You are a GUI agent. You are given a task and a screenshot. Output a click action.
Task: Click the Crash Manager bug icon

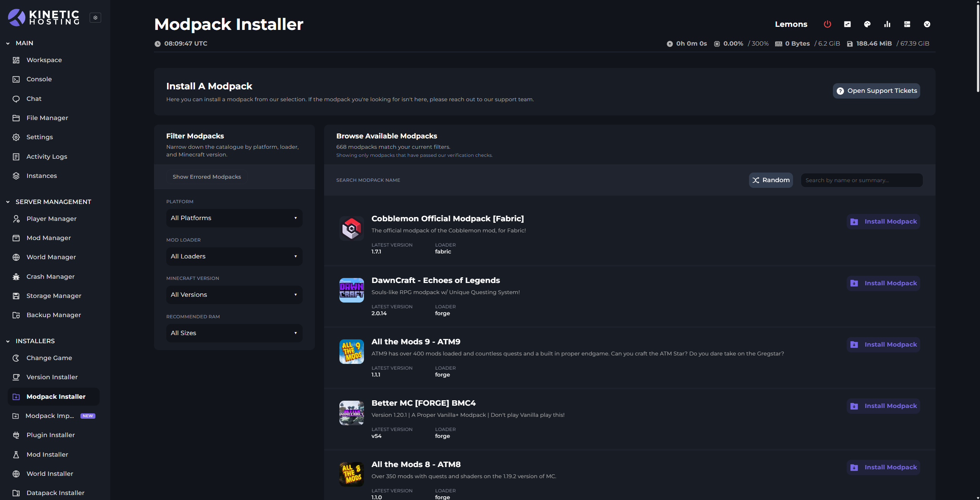[x=16, y=277]
